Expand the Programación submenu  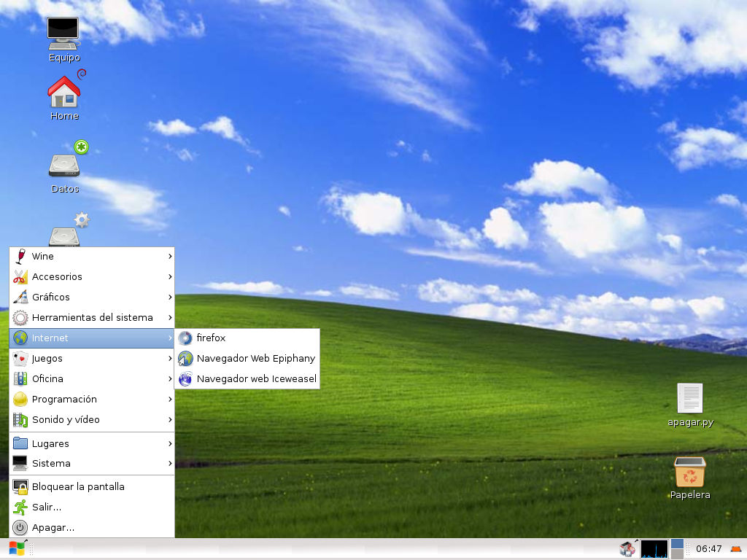tap(92, 399)
